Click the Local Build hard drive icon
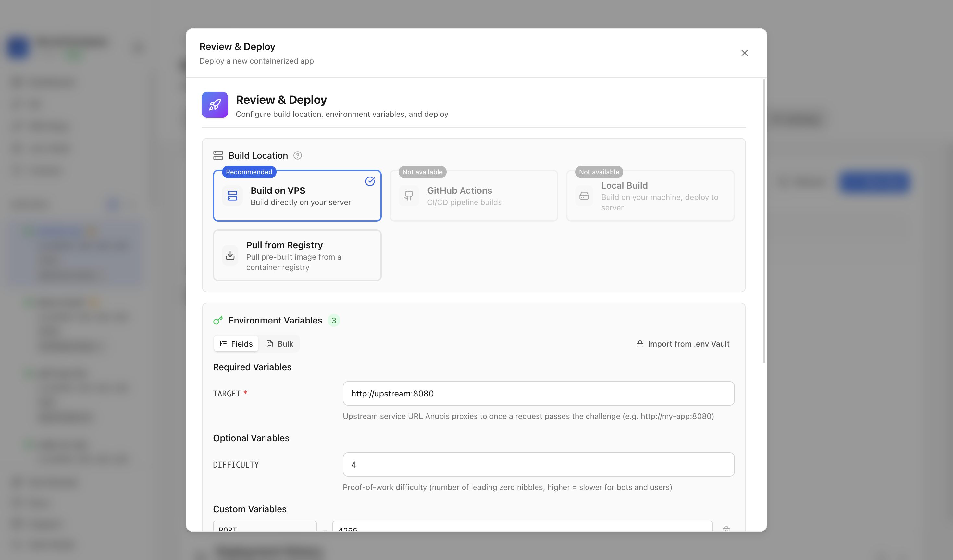Viewport: 953px width, 560px height. point(584,196)
